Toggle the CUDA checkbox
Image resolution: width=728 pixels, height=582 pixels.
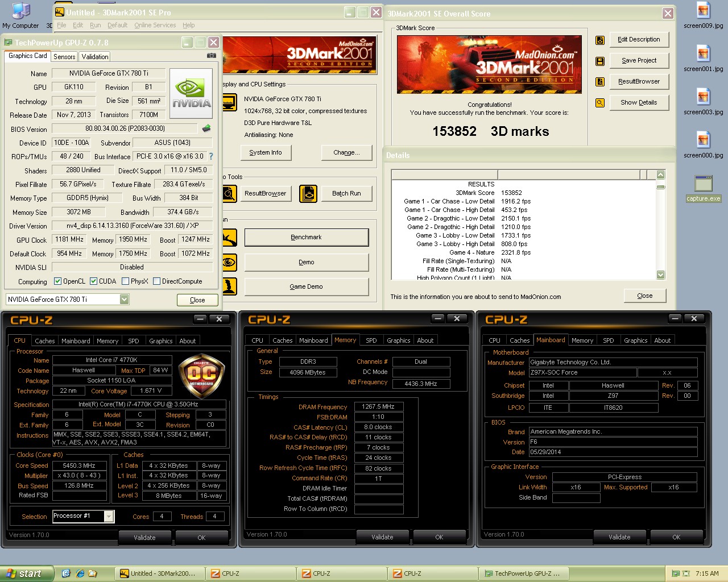click(93, 281)
